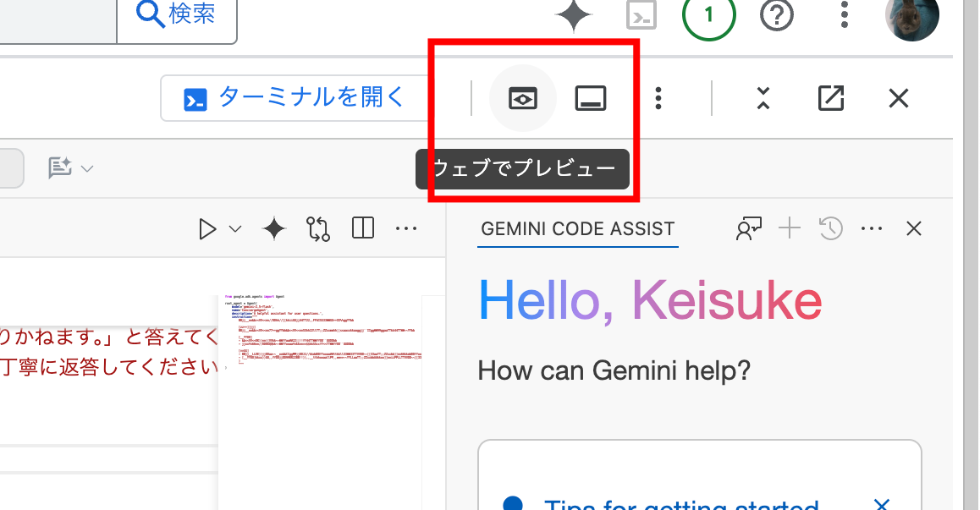The width and height of the screenshot is (980, 510).
Task: Open top bar three-dot settings menu
Action: tap(845, 14)
